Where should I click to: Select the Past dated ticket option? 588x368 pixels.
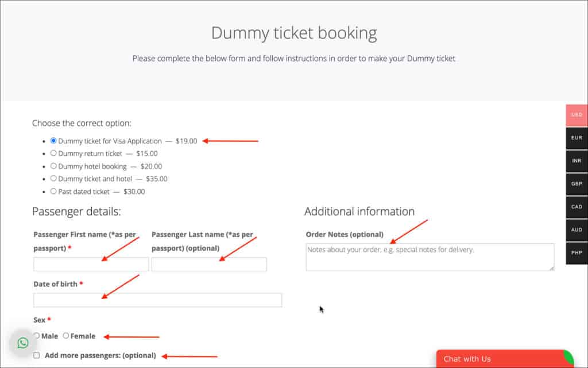click(53, 191)
